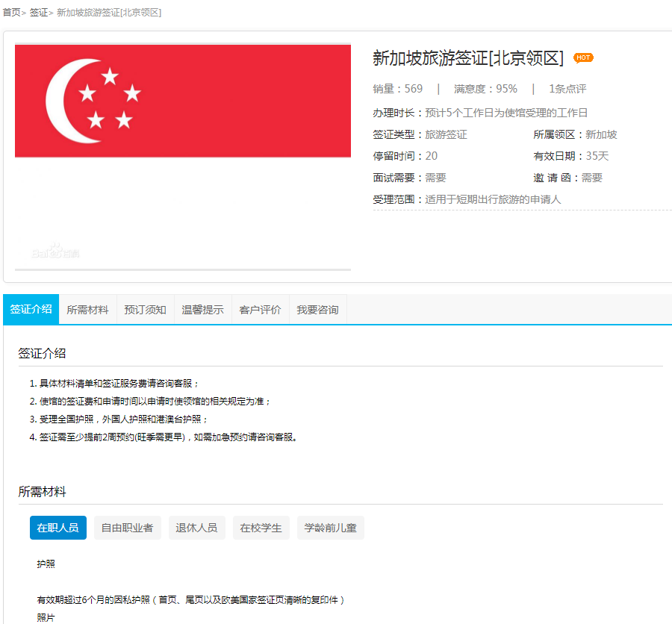Viewport: 672px width, 624px height.
Task: Click the Baidu watermark below the flag
Action: point(55,252)
